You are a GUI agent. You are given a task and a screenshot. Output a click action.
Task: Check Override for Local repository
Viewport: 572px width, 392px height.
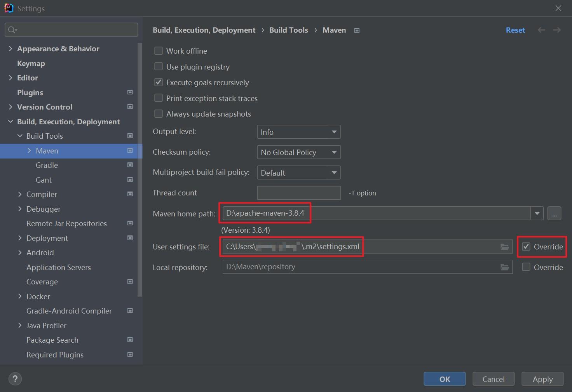(x=526, y=267)
